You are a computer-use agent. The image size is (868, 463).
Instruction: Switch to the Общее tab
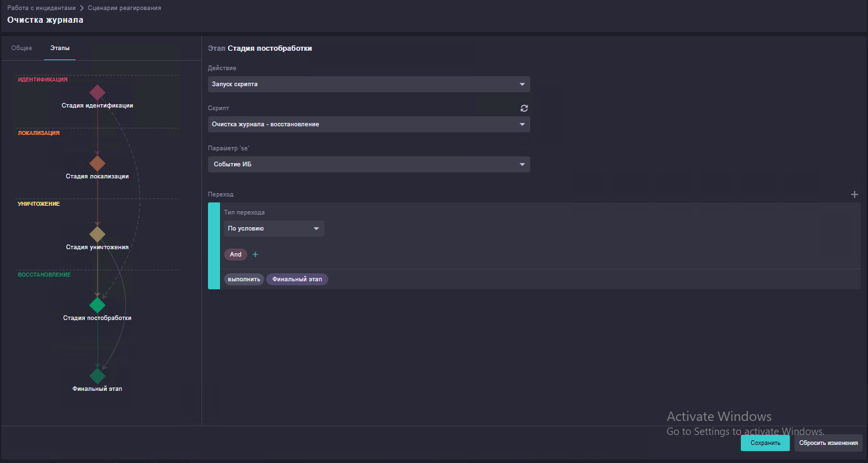coord(22,48)
